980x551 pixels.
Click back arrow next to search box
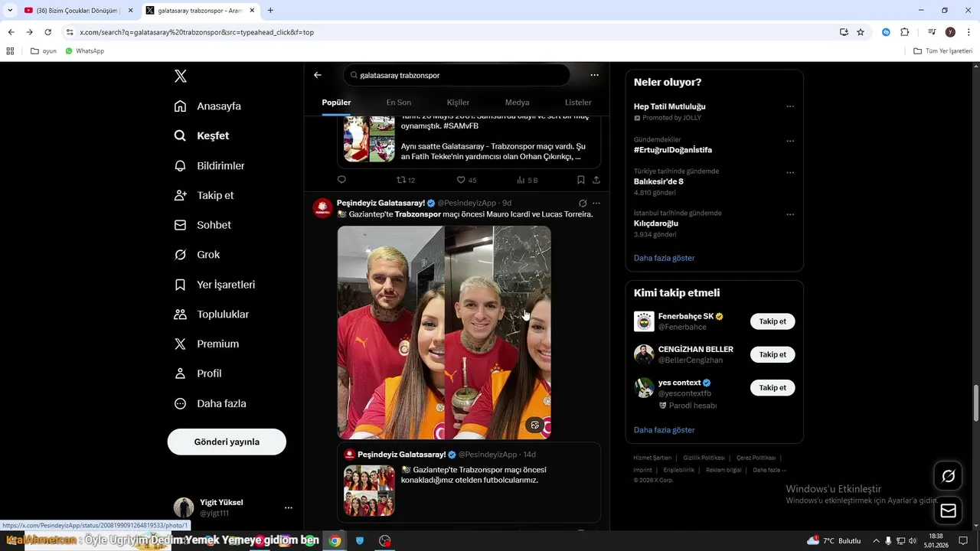[318, 75]
